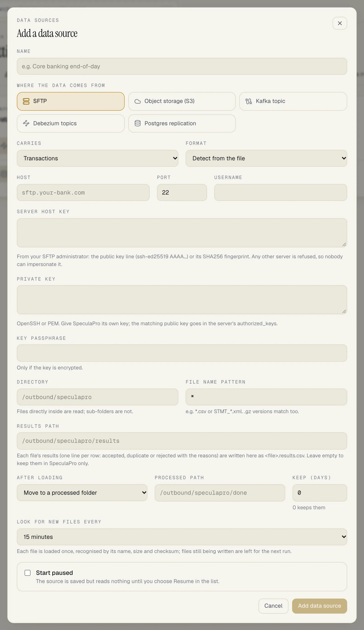Viewport: 364px width, 630px height.
Task: Open the Look for new files every dropdown
Action: click(x=182, y=537)
